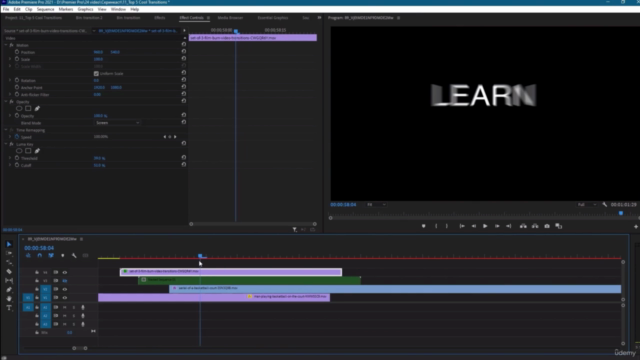640x360 pixels.
Task: Switch to the Media Browser tab
Action: tap(230, 18)
